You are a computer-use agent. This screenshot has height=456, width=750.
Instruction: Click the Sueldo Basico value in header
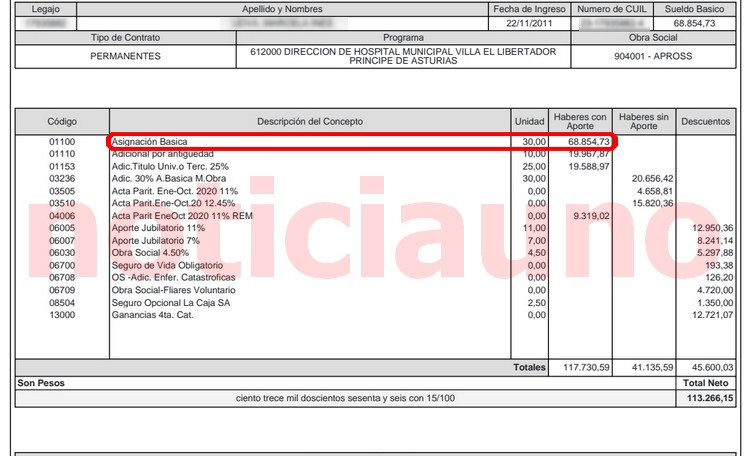pyautogui.click(x=695, y=23)
